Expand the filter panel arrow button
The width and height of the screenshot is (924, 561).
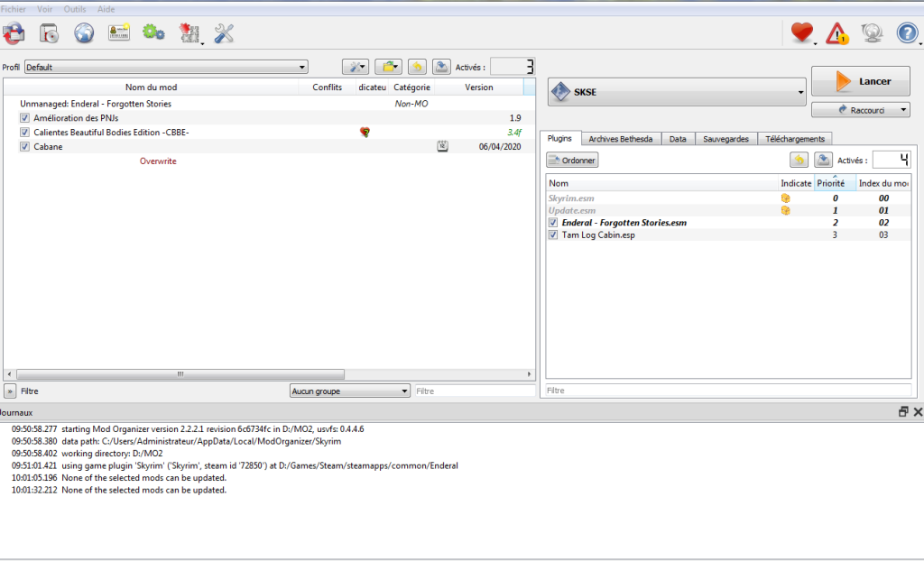tap(10, 391)
